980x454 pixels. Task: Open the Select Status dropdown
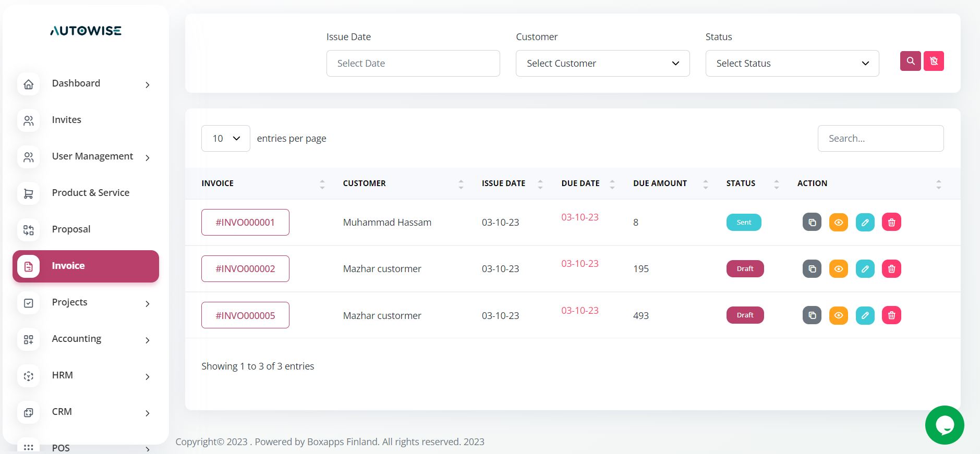tap(792, 63)
